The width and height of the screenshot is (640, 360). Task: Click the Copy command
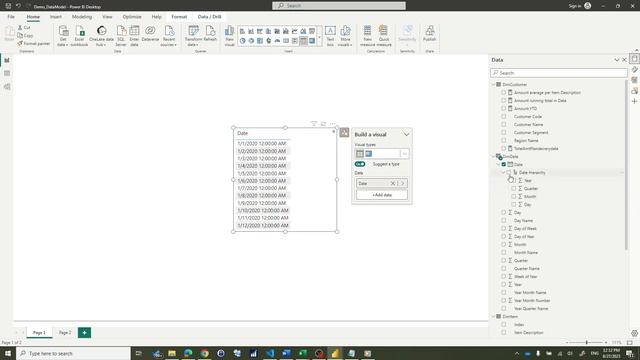pyautogui.click(x=25, y=36)
